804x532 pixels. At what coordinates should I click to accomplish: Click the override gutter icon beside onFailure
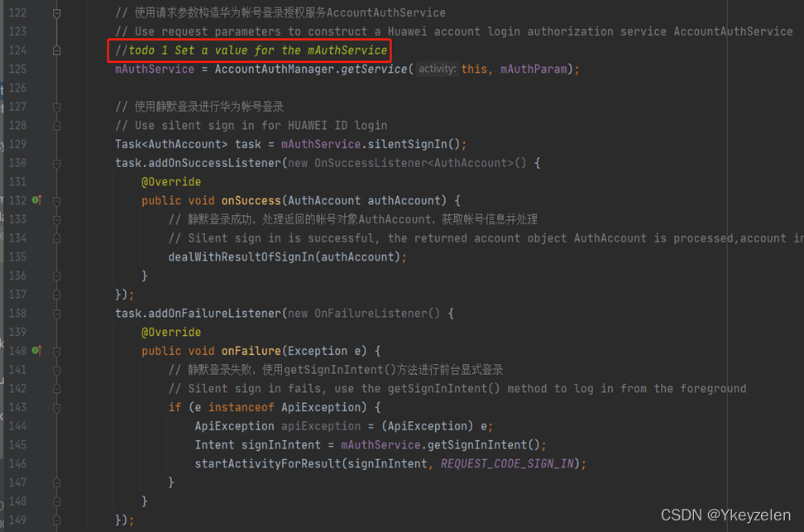pyautogui.click(x=36, y=350)
